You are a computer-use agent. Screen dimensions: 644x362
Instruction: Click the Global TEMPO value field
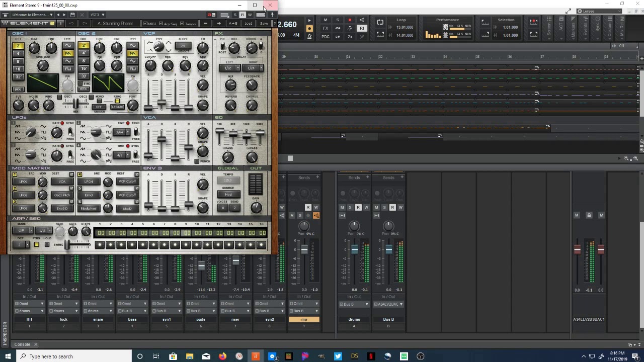[x=228, y=180]
